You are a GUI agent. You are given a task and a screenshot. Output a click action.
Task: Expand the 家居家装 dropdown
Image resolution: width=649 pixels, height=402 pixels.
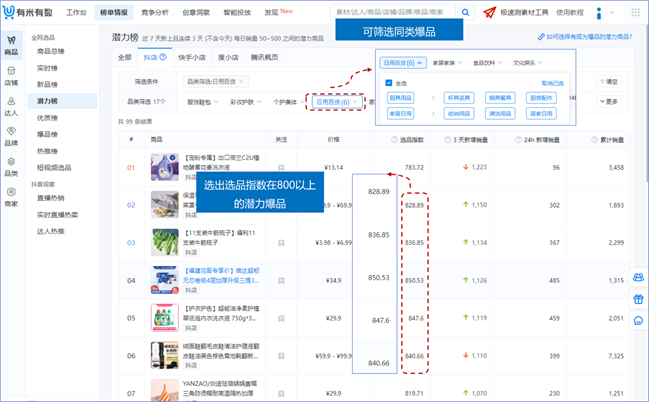pos(447,63)
